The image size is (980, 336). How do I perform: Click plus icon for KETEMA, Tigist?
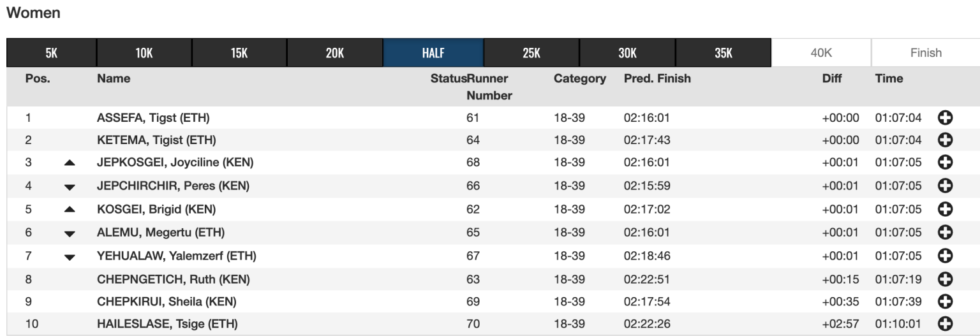pos(945,140)
